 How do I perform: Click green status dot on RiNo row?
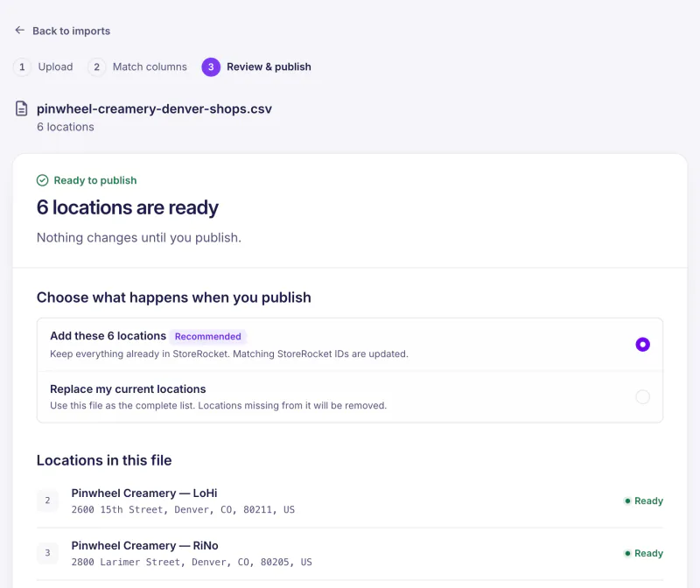click(627, 553)
